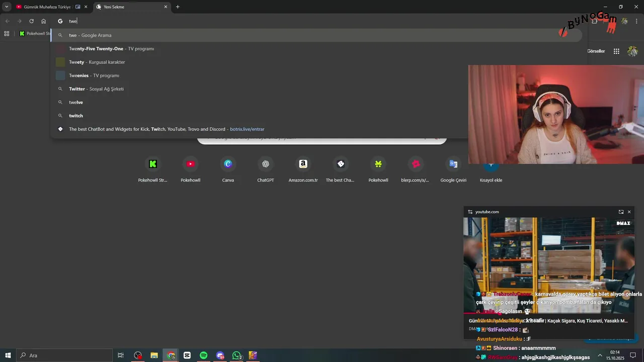Open Spotify from the taskbar
Screen dimensions: 644x362
coord(203,355)
